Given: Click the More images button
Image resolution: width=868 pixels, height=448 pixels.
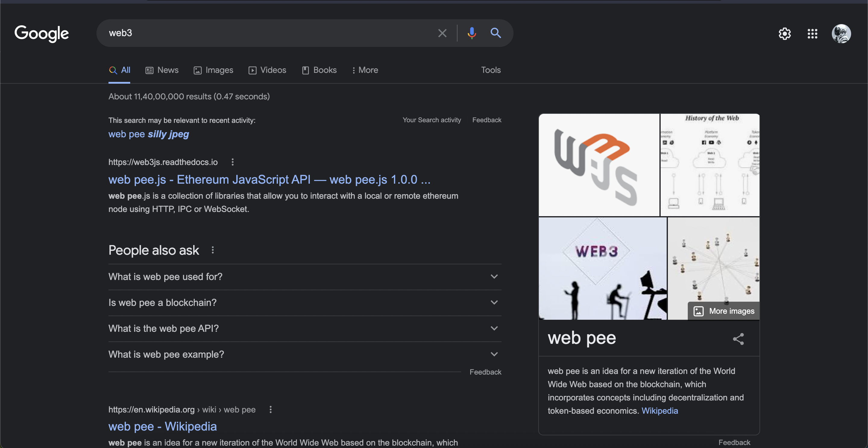Looking at the screenshot, I should pos(724,311).
